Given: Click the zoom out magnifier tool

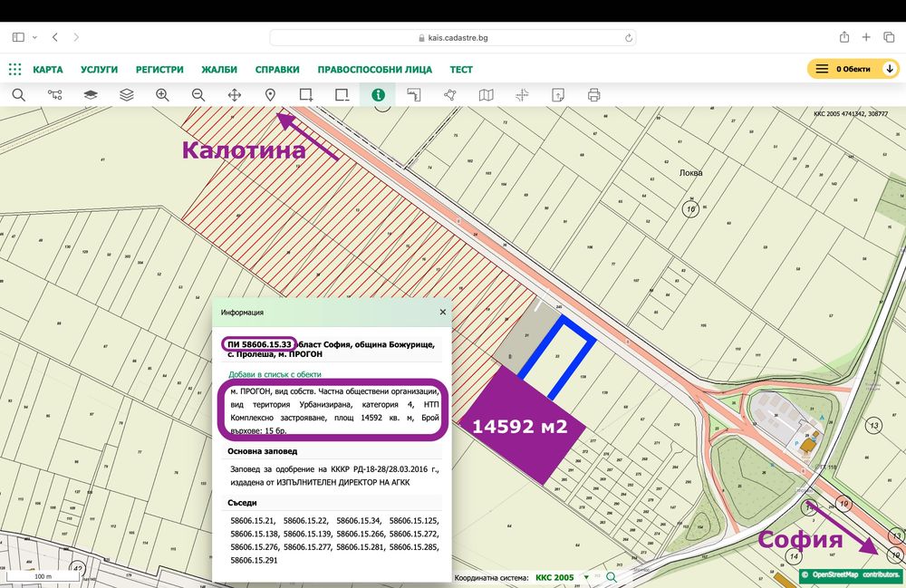Looking at the screenshot, I should (x=198, y=94).
